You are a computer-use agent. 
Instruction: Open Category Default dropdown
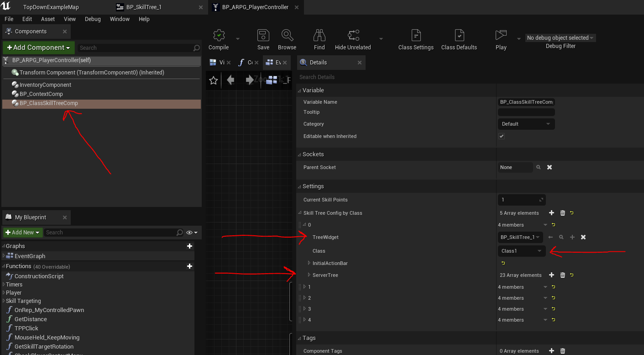[x=526, y=124]
